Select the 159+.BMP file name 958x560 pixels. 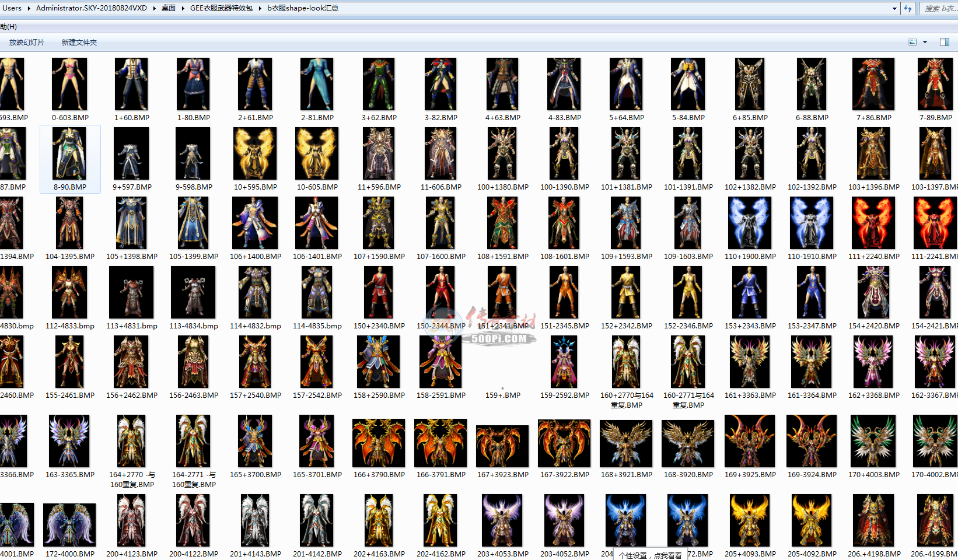(x=503, y=395)
